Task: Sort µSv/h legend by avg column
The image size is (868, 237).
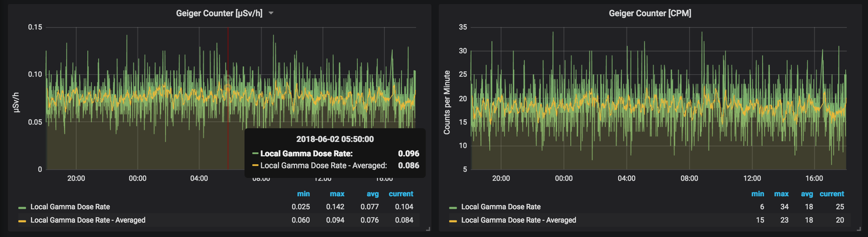Action: [x=373, y=194]
